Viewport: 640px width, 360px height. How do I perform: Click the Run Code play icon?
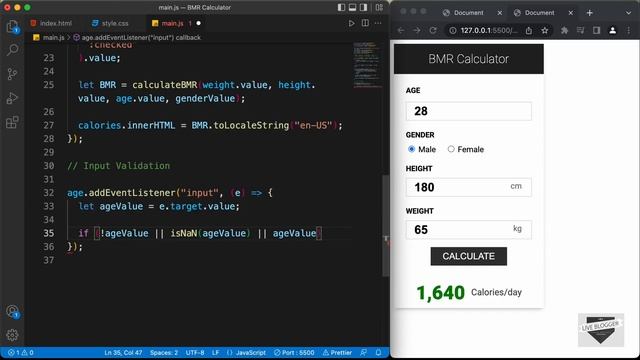[x=351, y=23]
